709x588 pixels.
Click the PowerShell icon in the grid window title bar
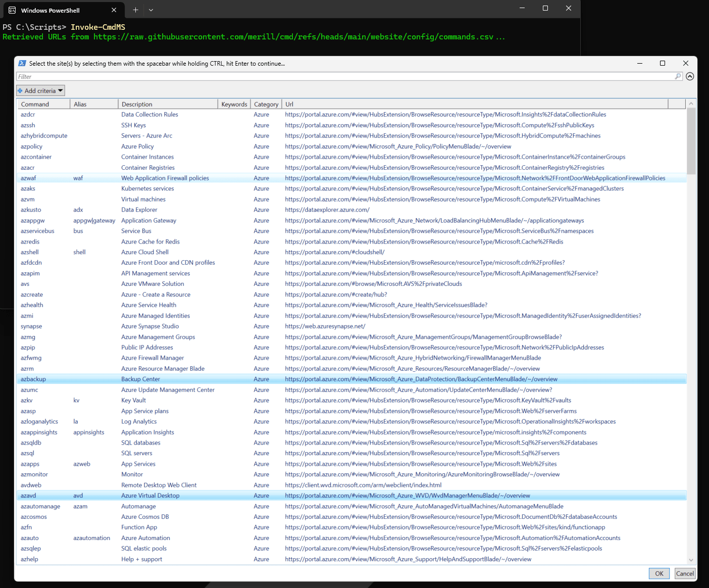pyautogui.click(x=22, y=63)
